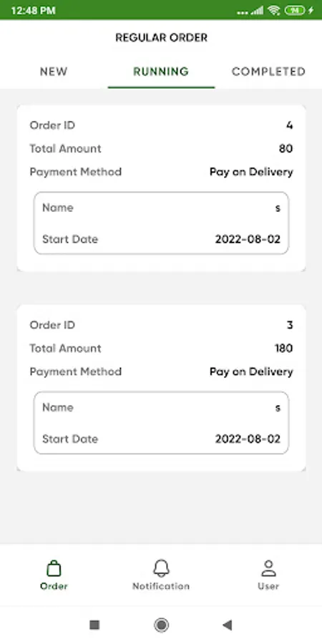Switch to the COMPLETED orders tab
322x644 pixels.
point(268,72)
